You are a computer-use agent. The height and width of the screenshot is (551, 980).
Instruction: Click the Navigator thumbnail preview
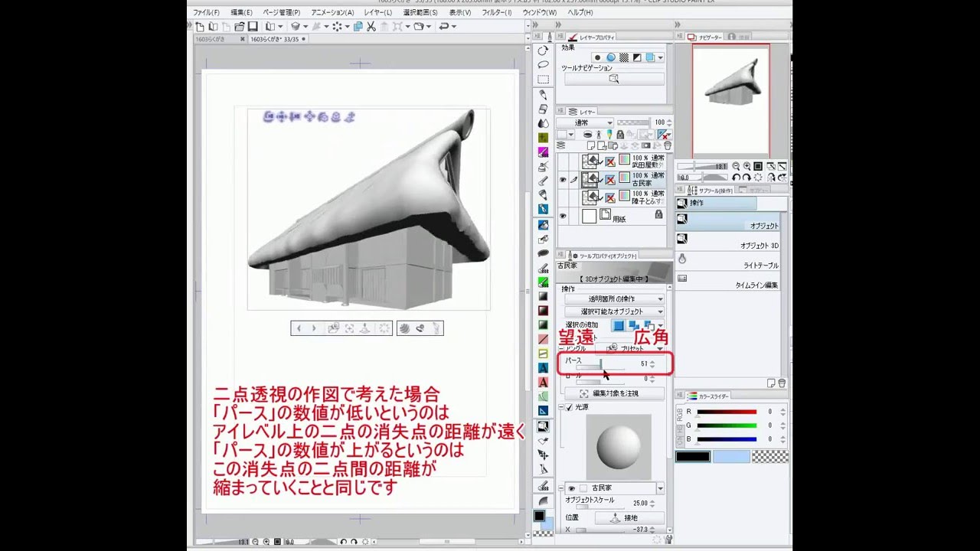point(730,99)
